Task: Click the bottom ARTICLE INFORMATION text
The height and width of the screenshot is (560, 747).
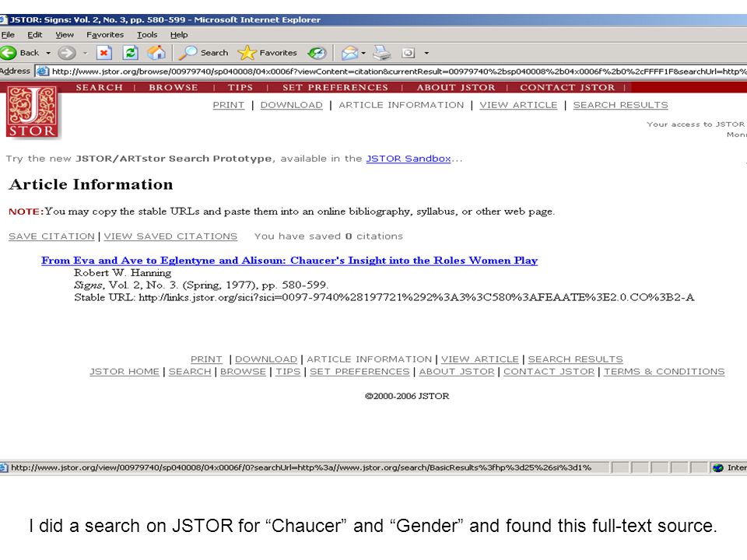Action: point(369,359)
